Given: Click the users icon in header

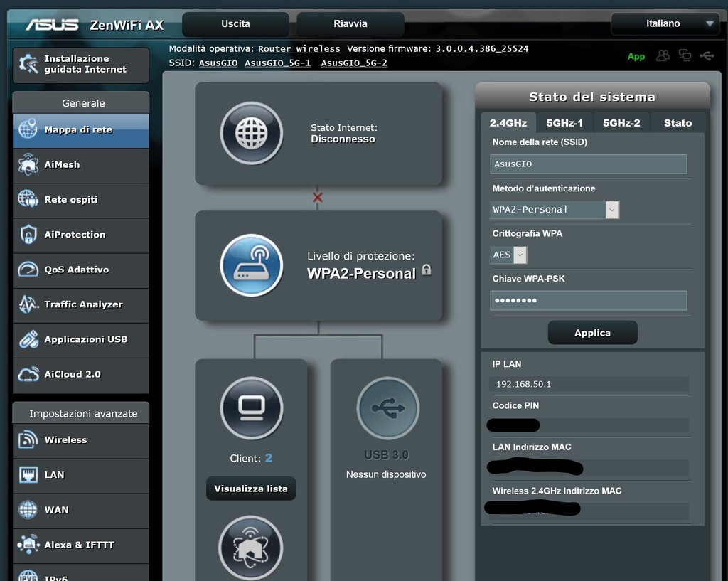Looking at the screenshot, I should [663, 55].
